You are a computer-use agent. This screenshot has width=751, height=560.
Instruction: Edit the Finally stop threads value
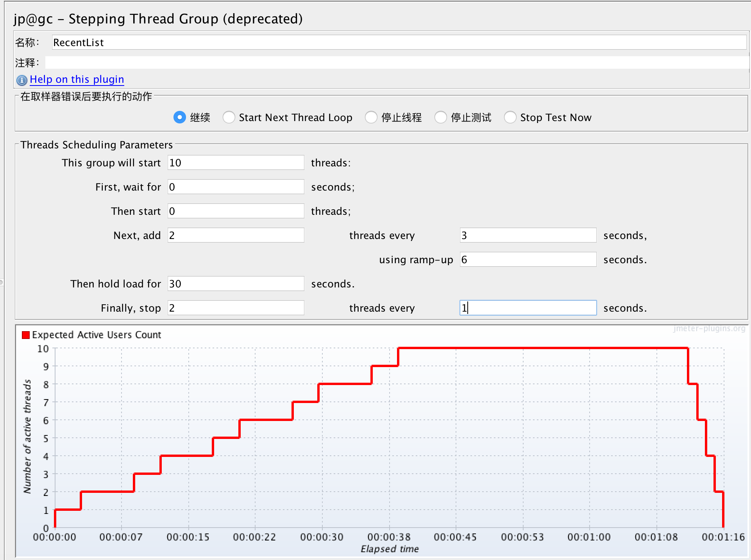click(x=234, y=308)
